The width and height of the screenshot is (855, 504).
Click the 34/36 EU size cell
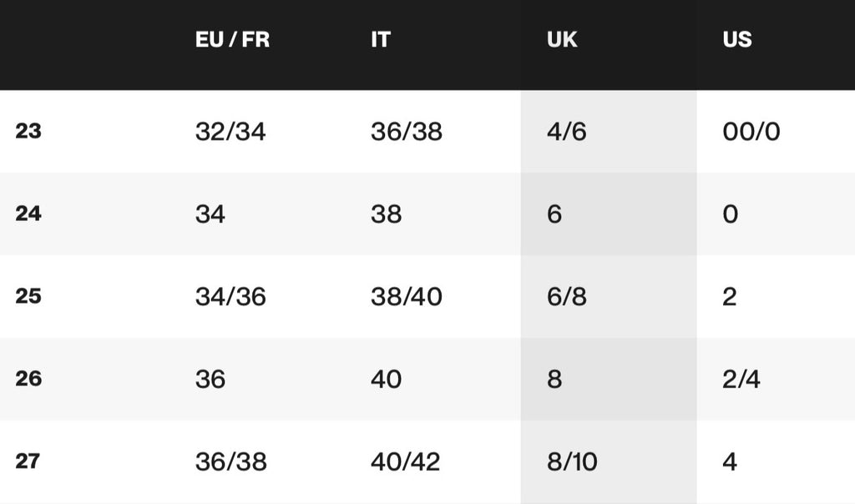tap(230, 296)
